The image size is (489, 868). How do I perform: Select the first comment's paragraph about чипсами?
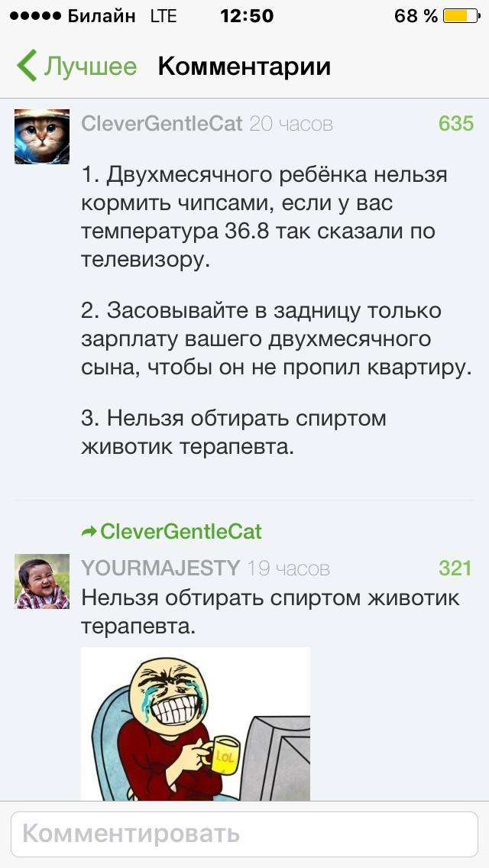264,218
